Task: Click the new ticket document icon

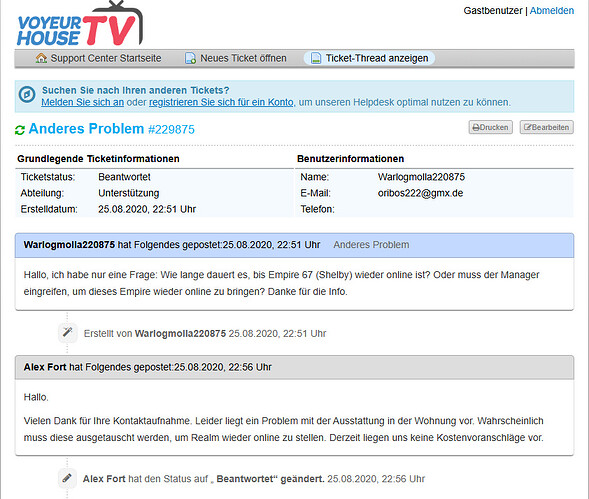Action: pos(190,58)
